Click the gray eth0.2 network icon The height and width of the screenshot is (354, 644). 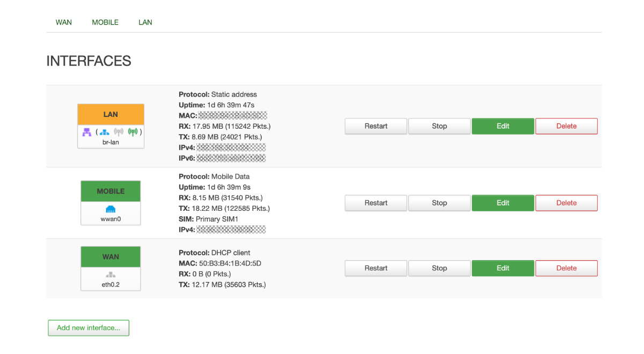click(x=111, y=275)
